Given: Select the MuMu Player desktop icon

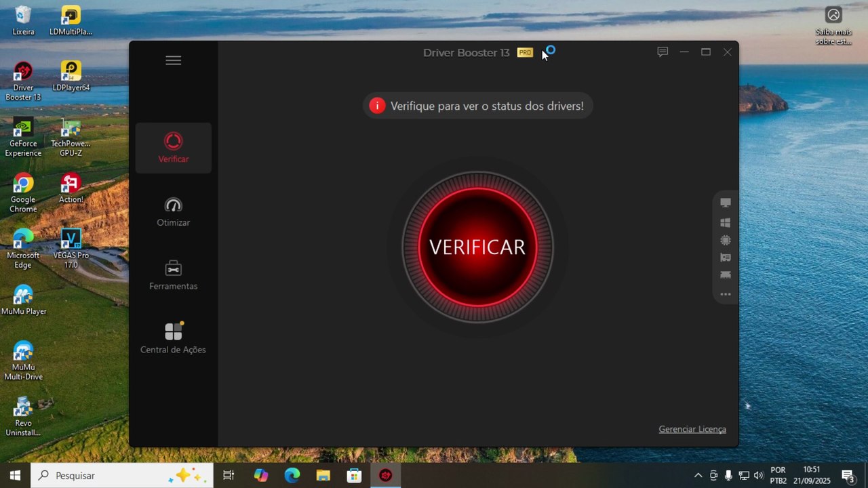Looking at the screenshot, I should [x=23, y=300].
